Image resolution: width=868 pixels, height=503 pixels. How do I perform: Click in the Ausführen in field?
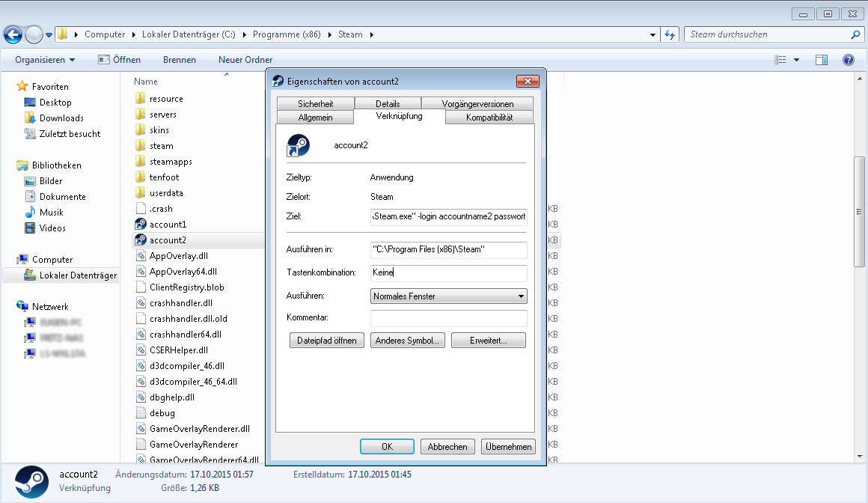448,249
